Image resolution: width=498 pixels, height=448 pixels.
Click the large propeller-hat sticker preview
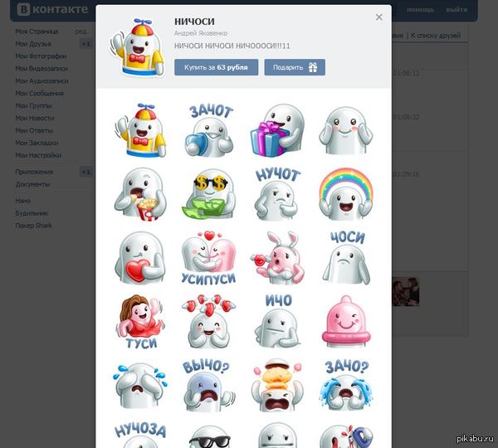point(137,47)
